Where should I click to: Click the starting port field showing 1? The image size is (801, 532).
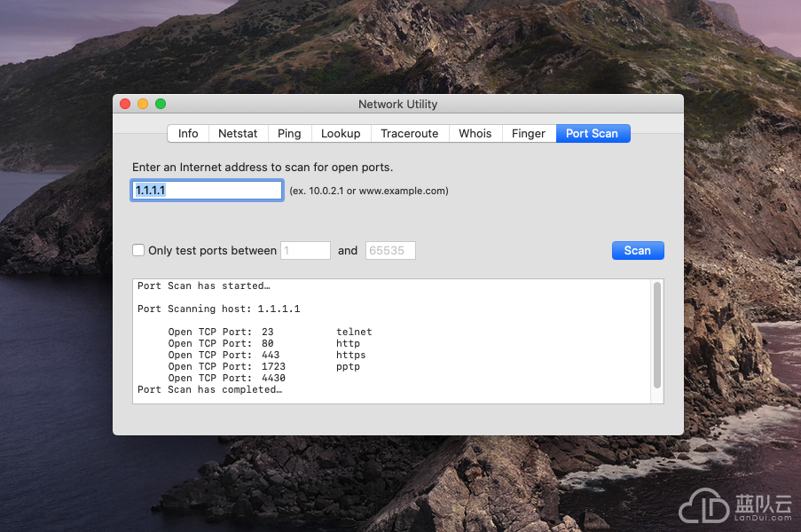pyautogui.click(x=305, y=250)
